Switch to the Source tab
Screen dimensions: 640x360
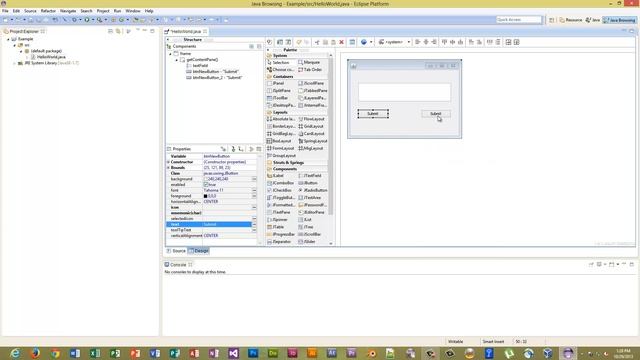176,251
